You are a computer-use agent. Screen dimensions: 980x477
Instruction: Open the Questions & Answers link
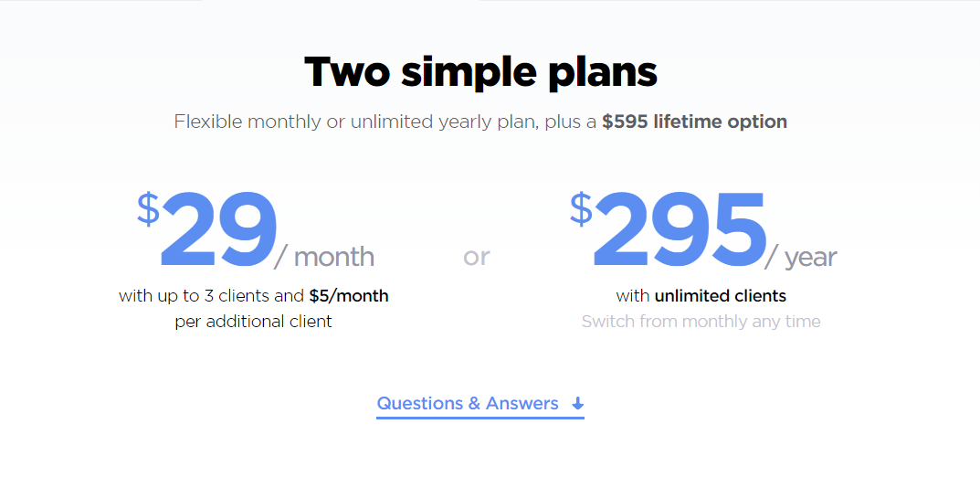tap(468, 404)
